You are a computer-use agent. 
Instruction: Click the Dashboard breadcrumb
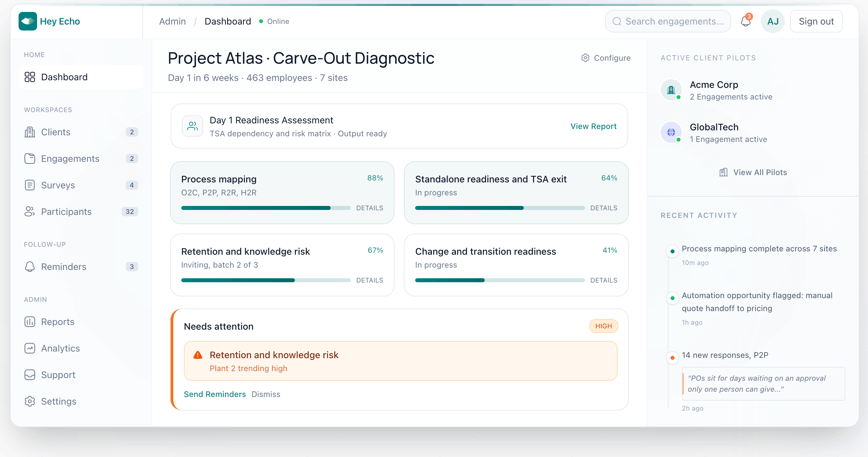pyautogui.click(x=228, y=21)
